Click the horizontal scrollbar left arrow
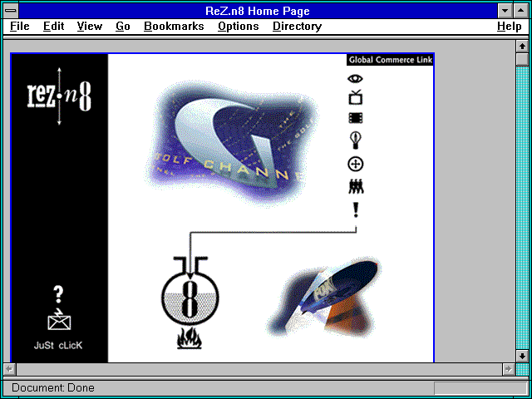532x399 pixels. click(10, 369)
